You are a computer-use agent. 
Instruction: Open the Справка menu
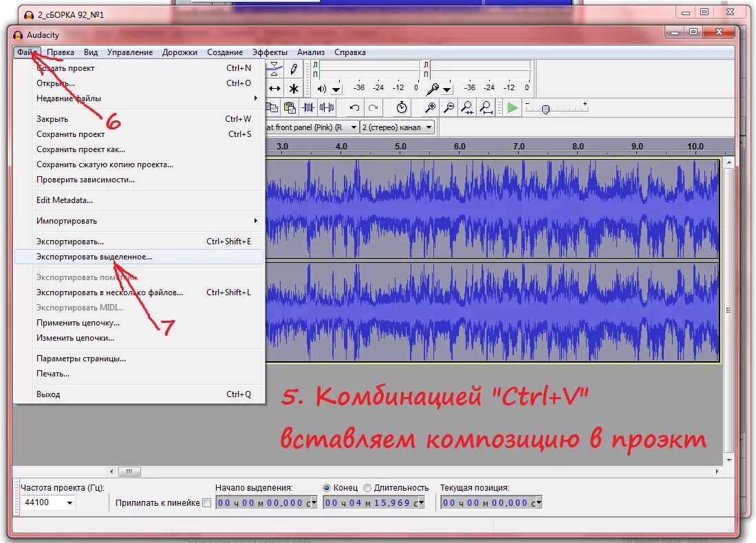(x=349, y=52)
